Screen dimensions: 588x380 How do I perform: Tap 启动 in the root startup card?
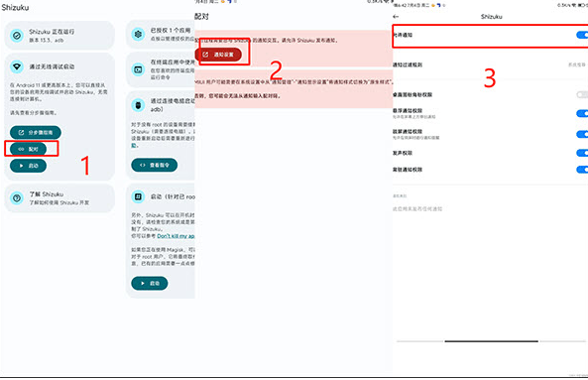(x=150, y=283)
